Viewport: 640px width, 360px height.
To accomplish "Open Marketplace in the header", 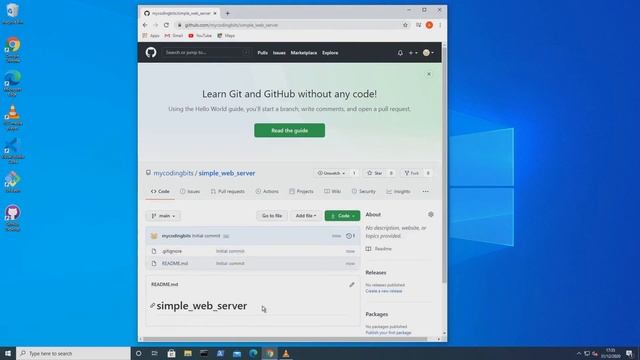I will tap(304, 53).
